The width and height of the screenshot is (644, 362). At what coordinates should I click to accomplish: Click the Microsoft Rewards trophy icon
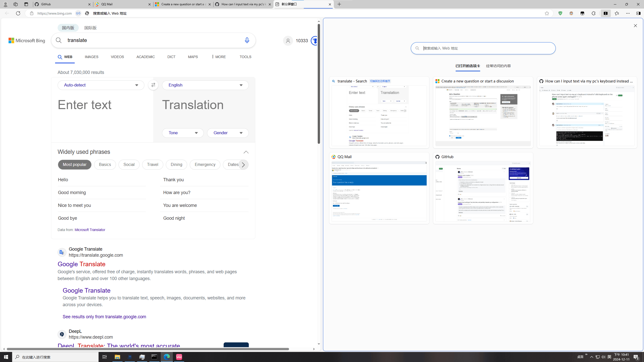314,40
